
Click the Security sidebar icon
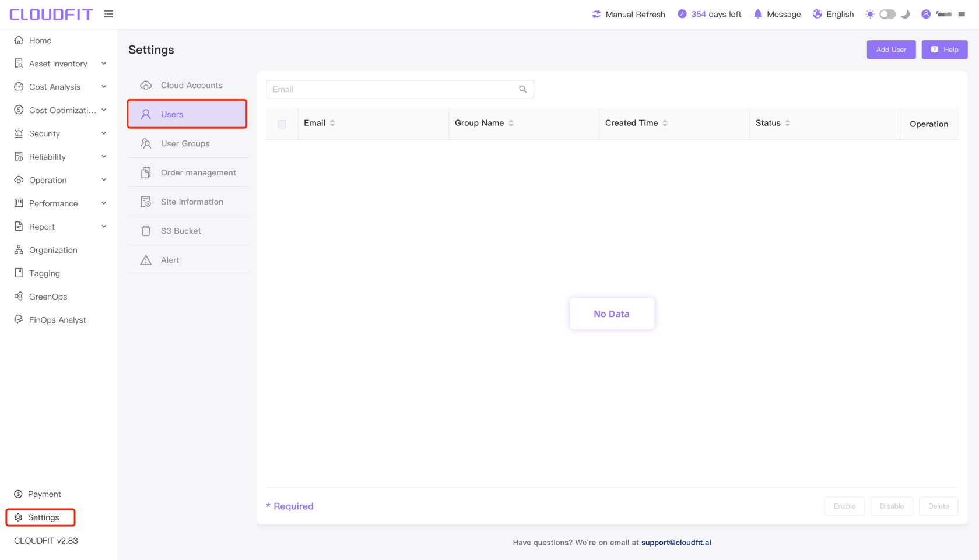[x=19, y=133]
